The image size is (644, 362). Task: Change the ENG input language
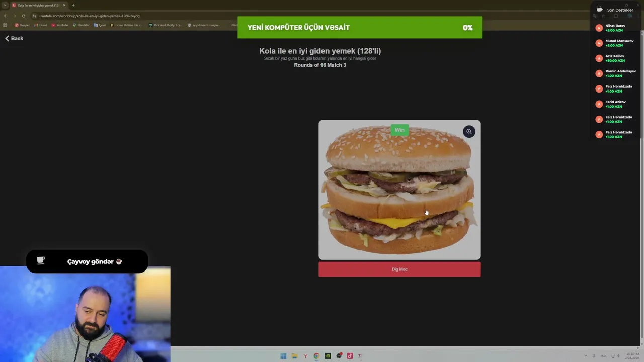pyautogui.click(x=604, y=356)
